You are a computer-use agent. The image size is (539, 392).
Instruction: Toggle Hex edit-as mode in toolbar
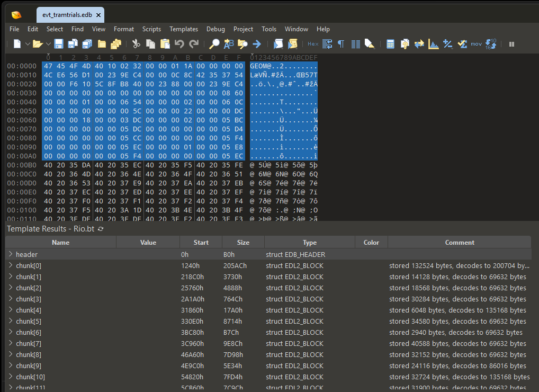[x=313, y=44]
